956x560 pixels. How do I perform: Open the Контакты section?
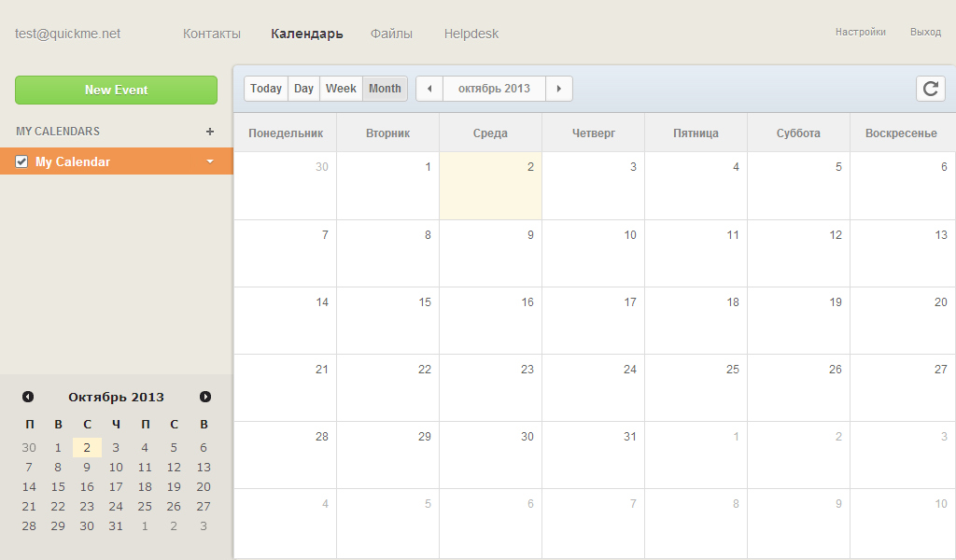212,34
